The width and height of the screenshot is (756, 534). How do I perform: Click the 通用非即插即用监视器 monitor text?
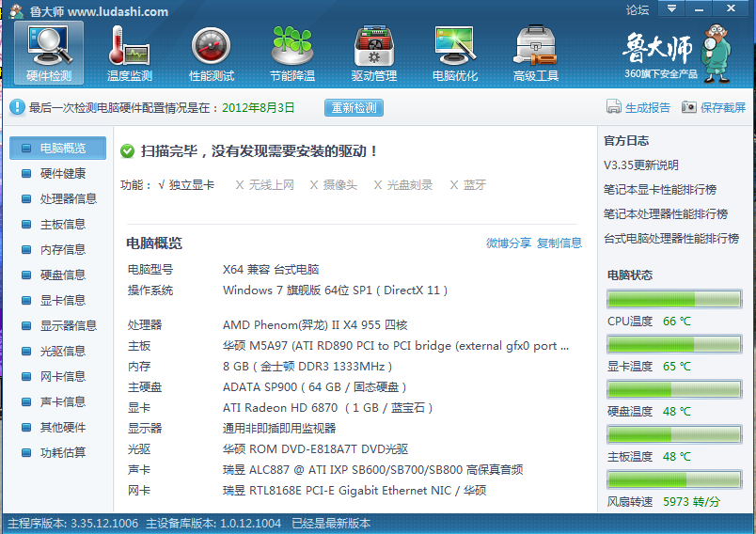(279, 429)
